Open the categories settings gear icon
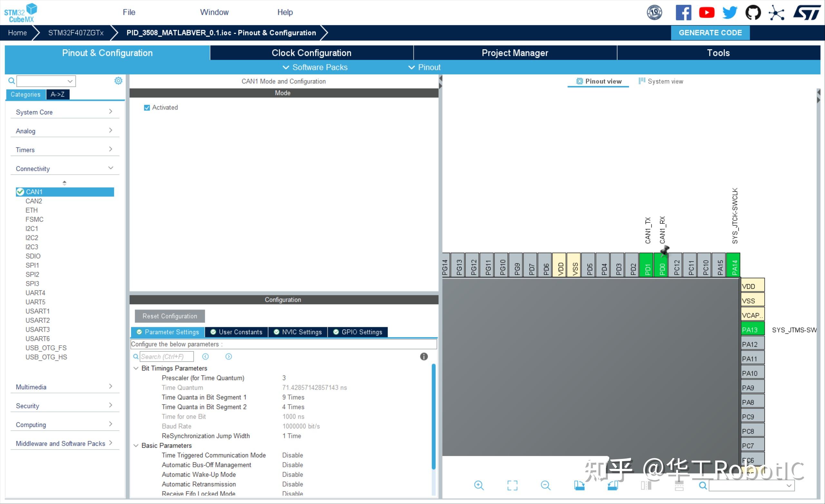Viewport: 825px width, 504px height. click(x=118, y=81)
